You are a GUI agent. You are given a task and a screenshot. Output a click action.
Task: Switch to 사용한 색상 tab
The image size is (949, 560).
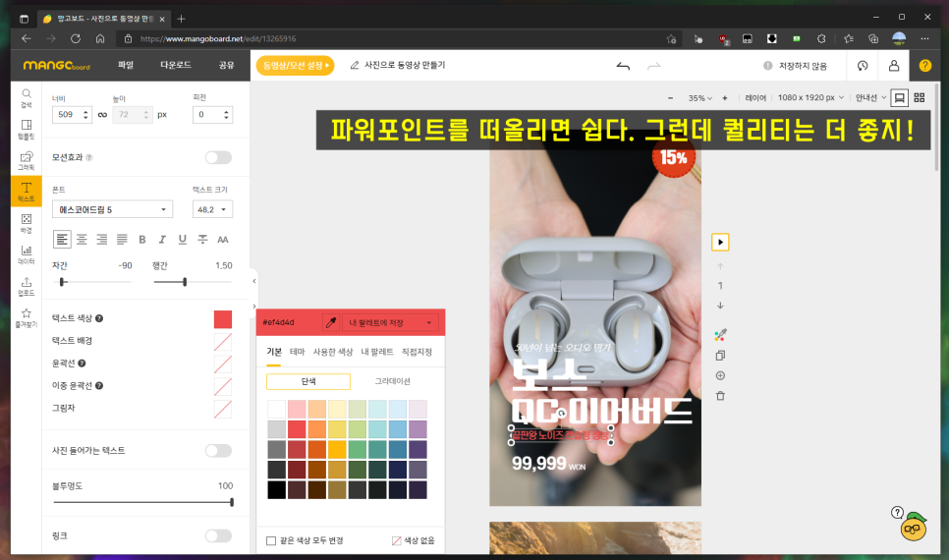[x=333, y=352]
